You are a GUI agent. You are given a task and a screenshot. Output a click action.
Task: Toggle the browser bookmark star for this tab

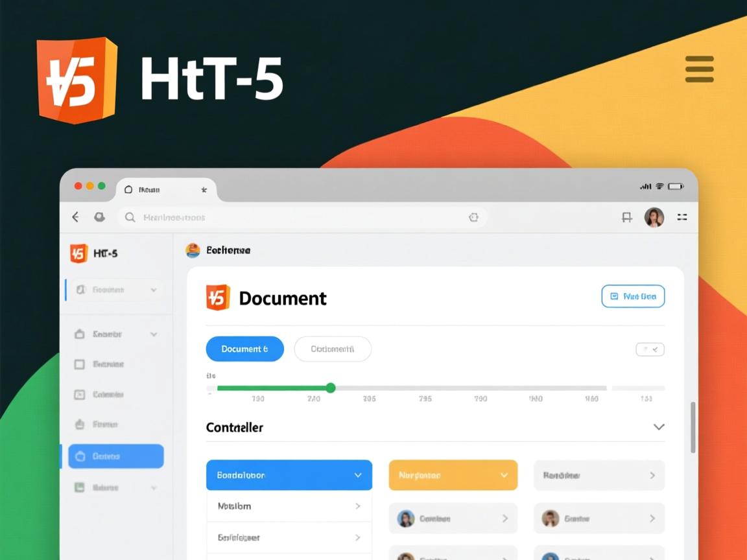click(204, 189)
